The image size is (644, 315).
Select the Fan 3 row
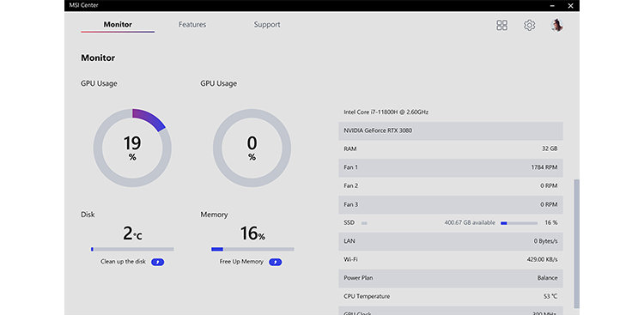(451, 204)
